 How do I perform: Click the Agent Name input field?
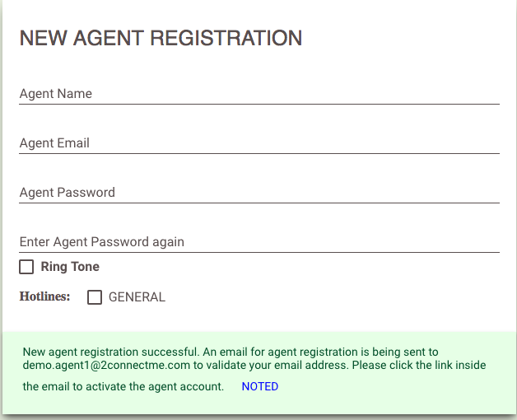click(x=259, y=94)
